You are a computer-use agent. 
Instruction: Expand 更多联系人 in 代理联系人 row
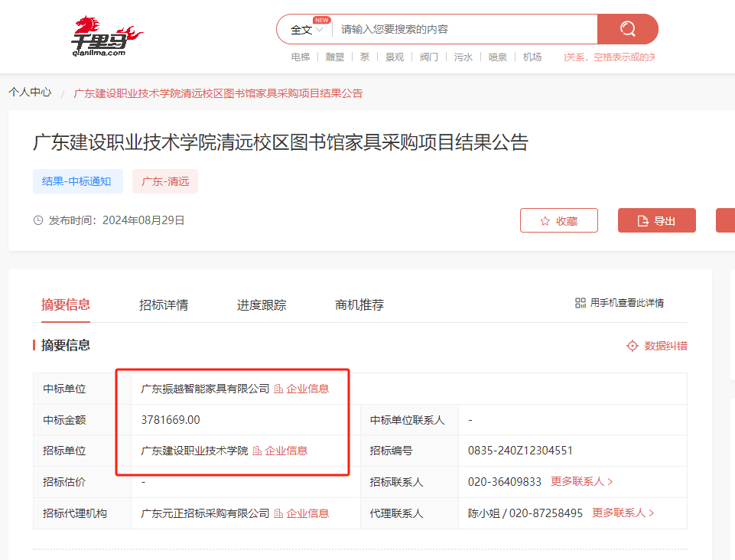pos(623,513)
